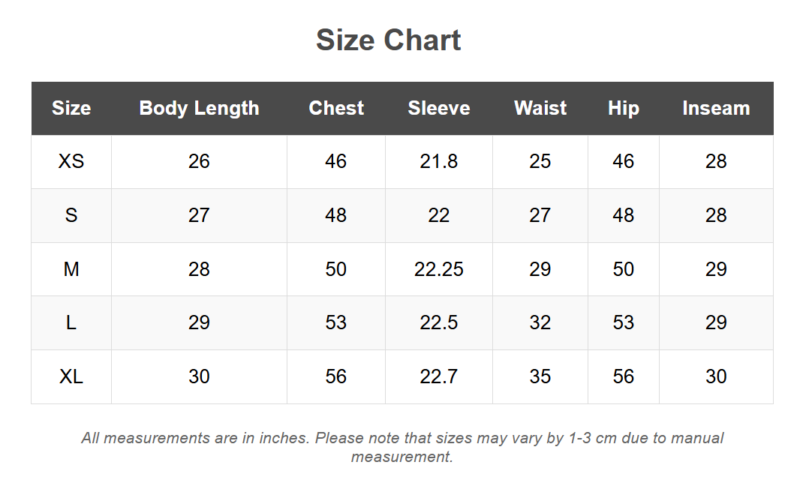Viewport: 812px width, 504px height.
Task: Click the 22.25 sleeve measurement cell
Action: tap(439, 269)
